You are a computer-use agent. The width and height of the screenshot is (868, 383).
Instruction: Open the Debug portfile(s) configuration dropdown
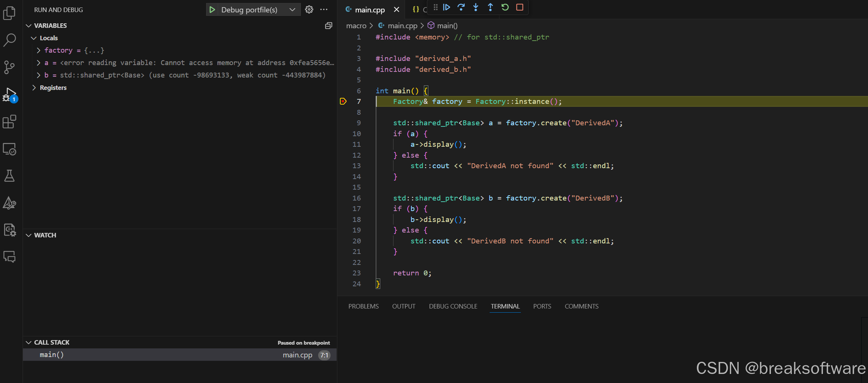point(258,10)
